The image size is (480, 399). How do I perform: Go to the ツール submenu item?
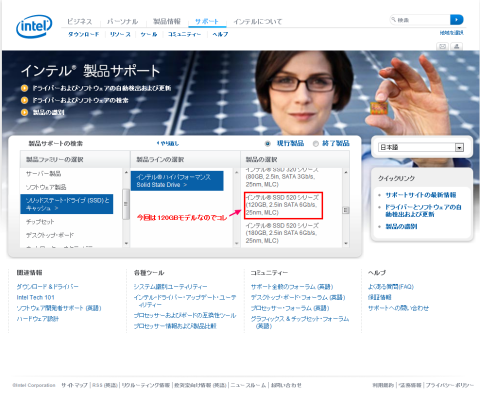pos(149,34)
